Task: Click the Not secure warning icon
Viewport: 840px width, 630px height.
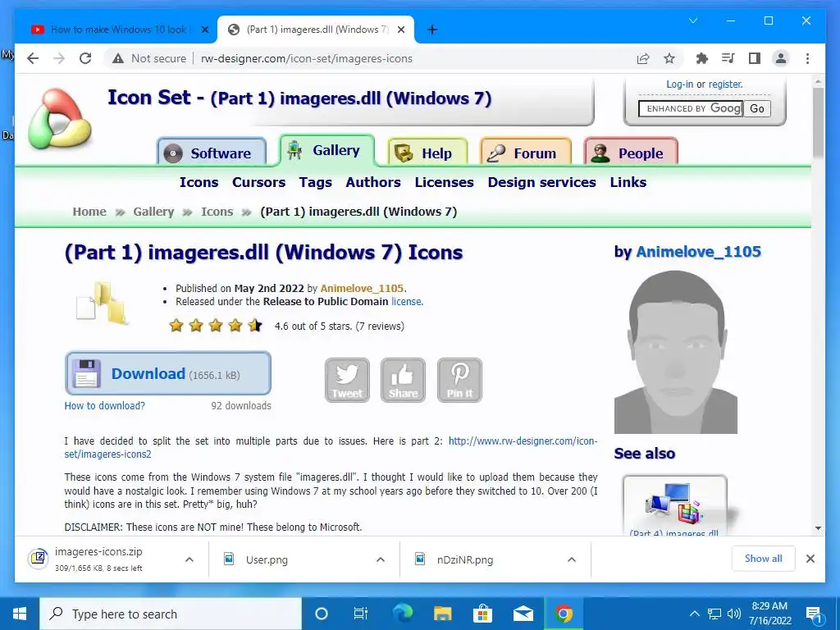Action: tap(118, 58)
